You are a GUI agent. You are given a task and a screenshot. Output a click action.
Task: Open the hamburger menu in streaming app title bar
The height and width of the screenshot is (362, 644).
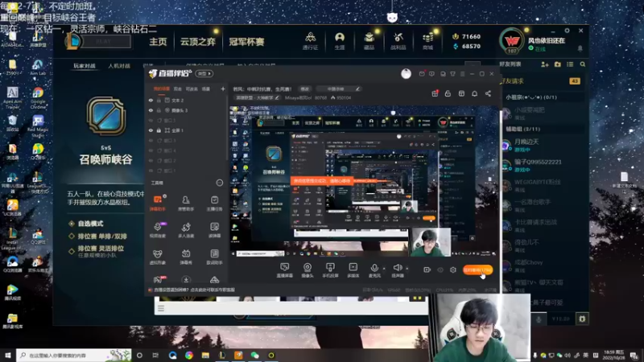click(x=462, y=74)
